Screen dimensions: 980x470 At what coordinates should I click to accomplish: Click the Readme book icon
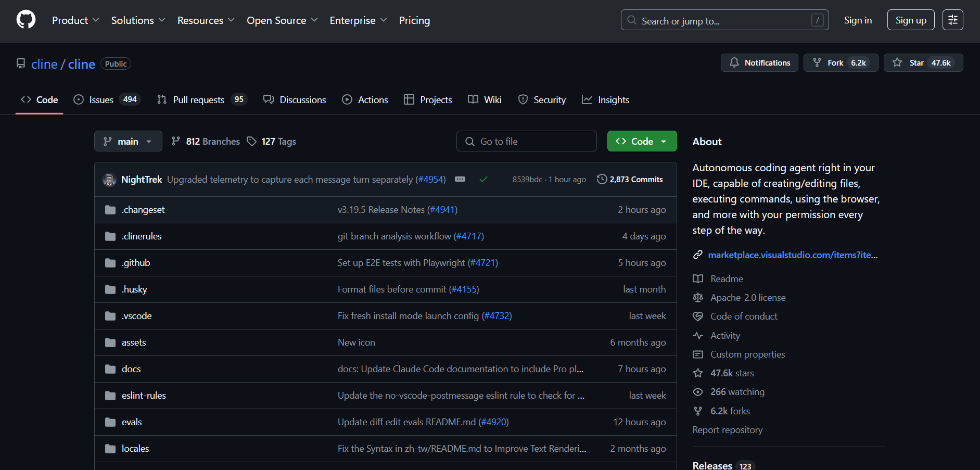point(698,278)
